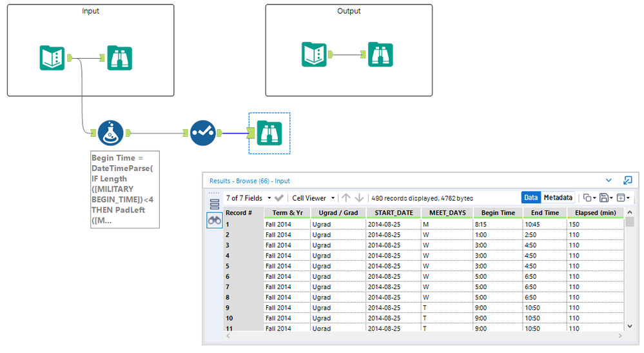The height and width of the screenshot is (353, 644).
Task: Click the Record # column header
Action: coord(243,213)
